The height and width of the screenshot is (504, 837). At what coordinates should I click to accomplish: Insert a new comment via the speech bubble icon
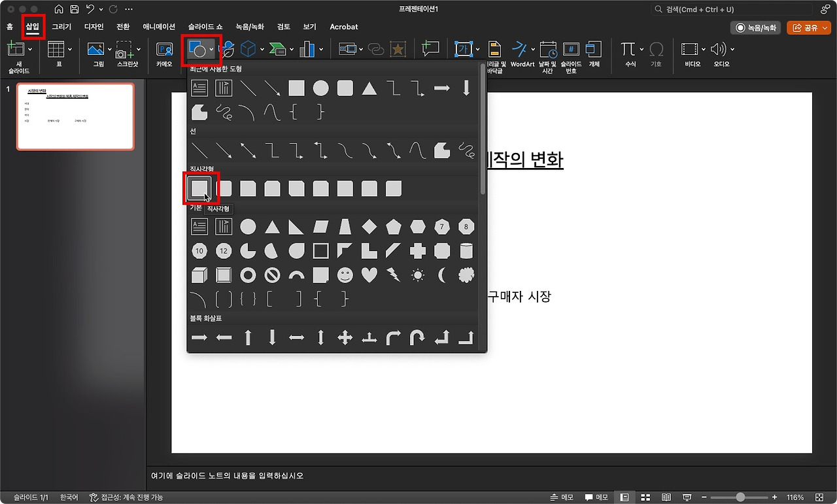tap(430, 49)
